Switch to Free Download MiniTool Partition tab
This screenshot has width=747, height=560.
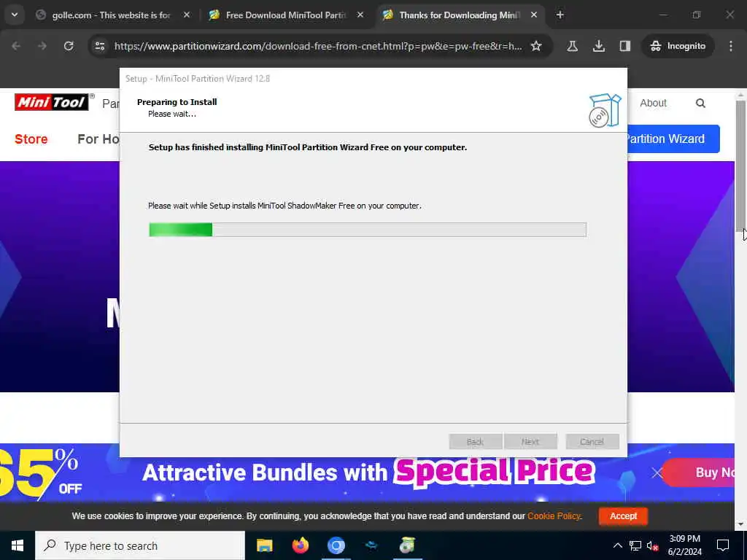coord(286,15)
